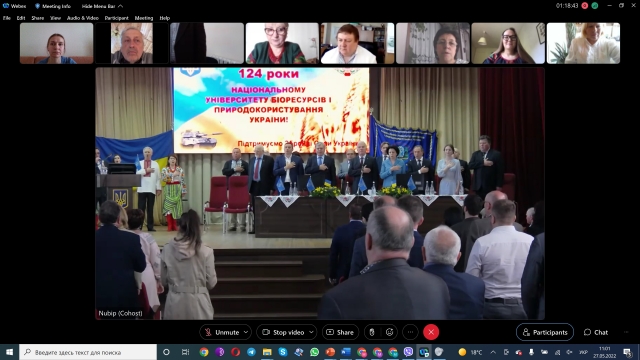
Task: Open Task View on the taskbar
Action: 185,352
